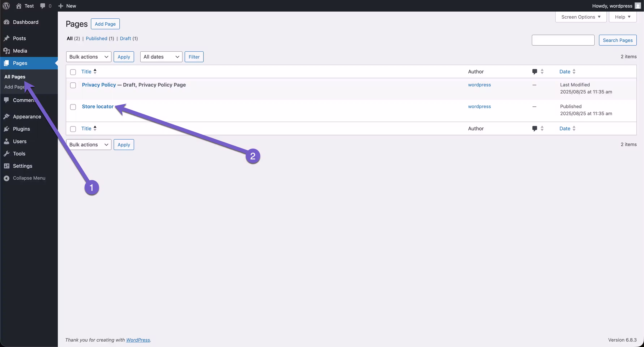Check the Privacy Policy row checkbox
Image resolution: width=644 pixels, height=347 pixels.
73,85
